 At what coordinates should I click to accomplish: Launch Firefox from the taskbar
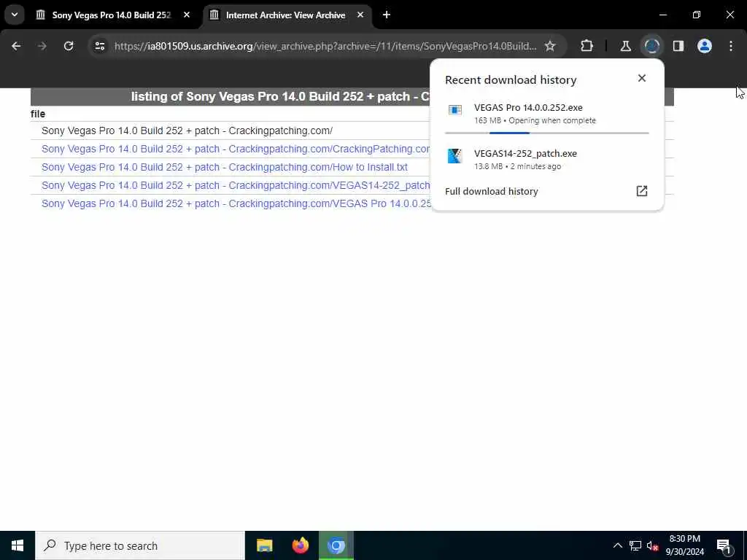click(300, 545)
